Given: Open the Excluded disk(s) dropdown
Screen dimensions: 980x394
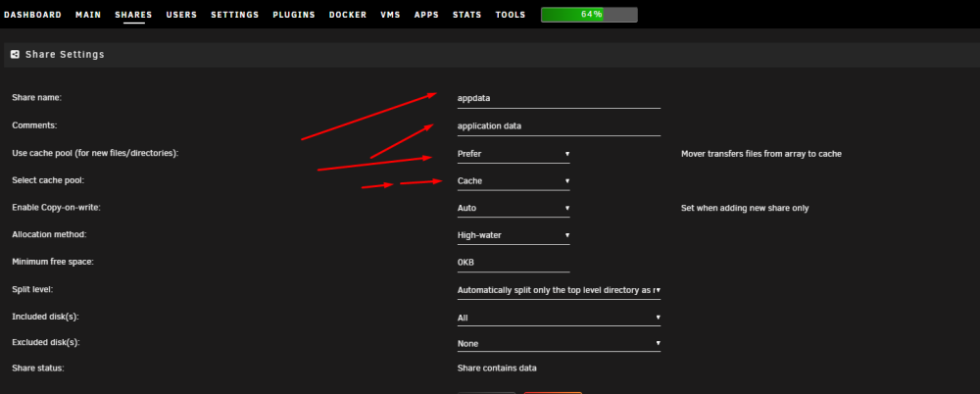Looking at the screenshot, I should point(559,343).
